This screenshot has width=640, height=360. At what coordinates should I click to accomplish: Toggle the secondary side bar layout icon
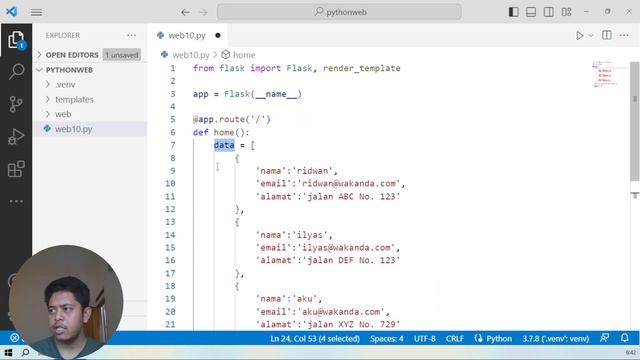click(x=549, y=12)
